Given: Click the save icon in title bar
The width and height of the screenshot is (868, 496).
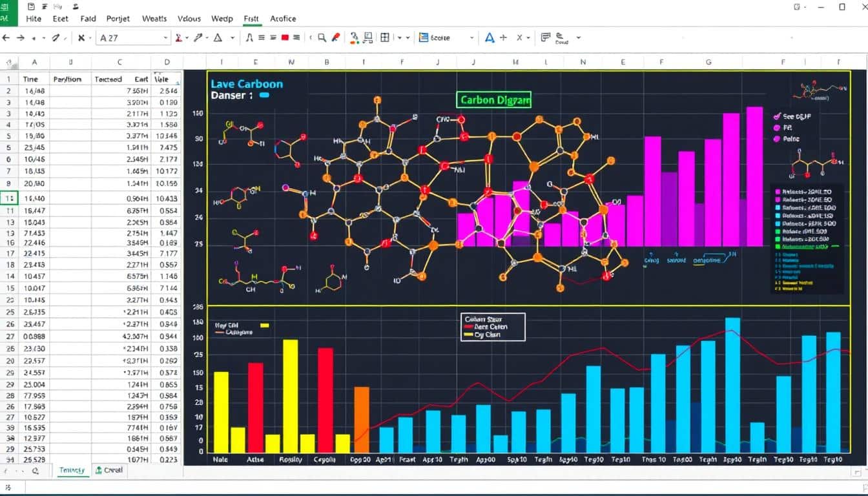Looking at the screenshot, I should point(32,6).
